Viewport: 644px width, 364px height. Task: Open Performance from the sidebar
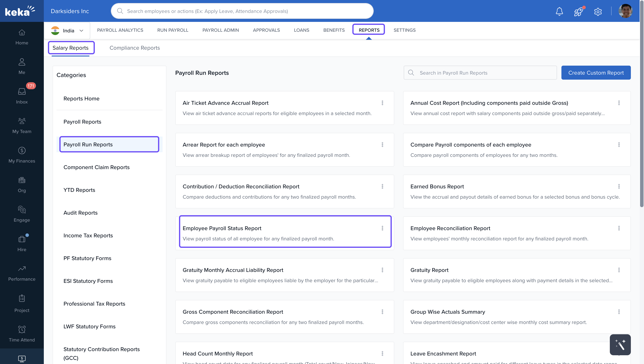click(22, 273)
